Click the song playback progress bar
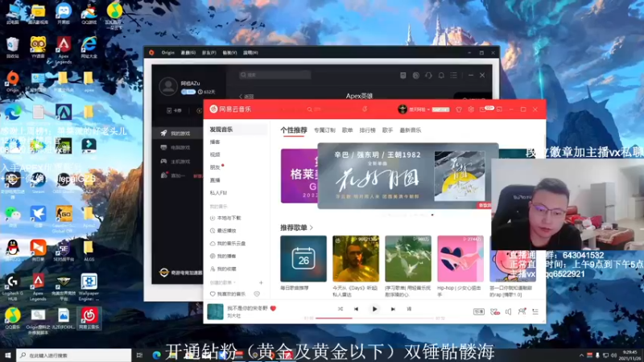The width and height of the screenshot is (644, 362). coord(374,318)
